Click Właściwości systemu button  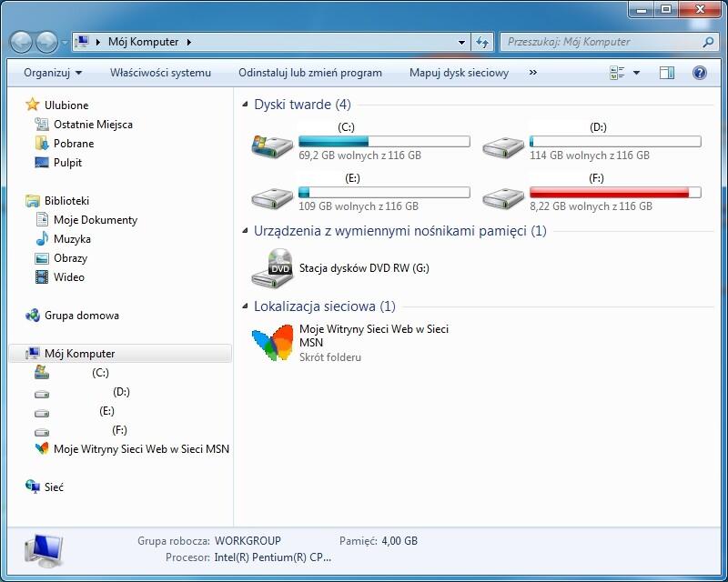pyautogui.click(x=160, y=73)
